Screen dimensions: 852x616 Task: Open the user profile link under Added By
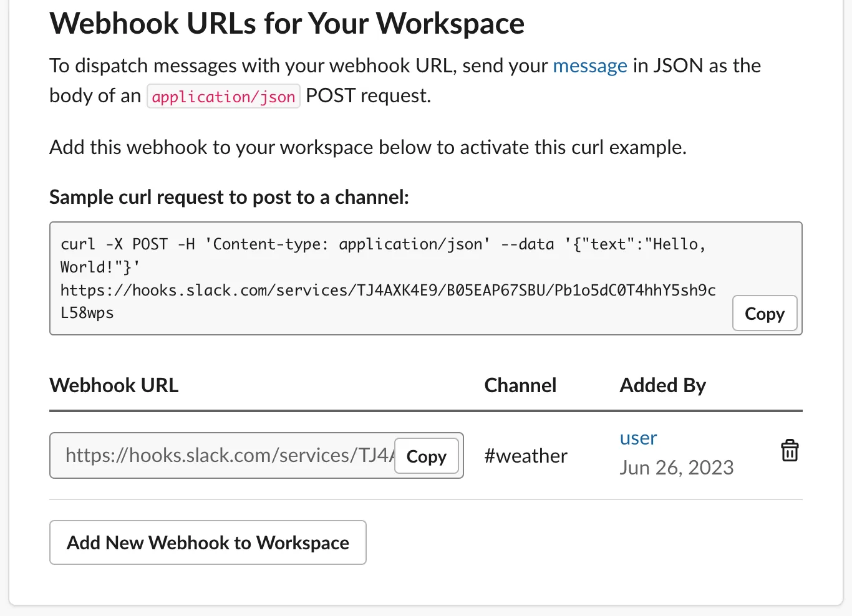(637, 438)
